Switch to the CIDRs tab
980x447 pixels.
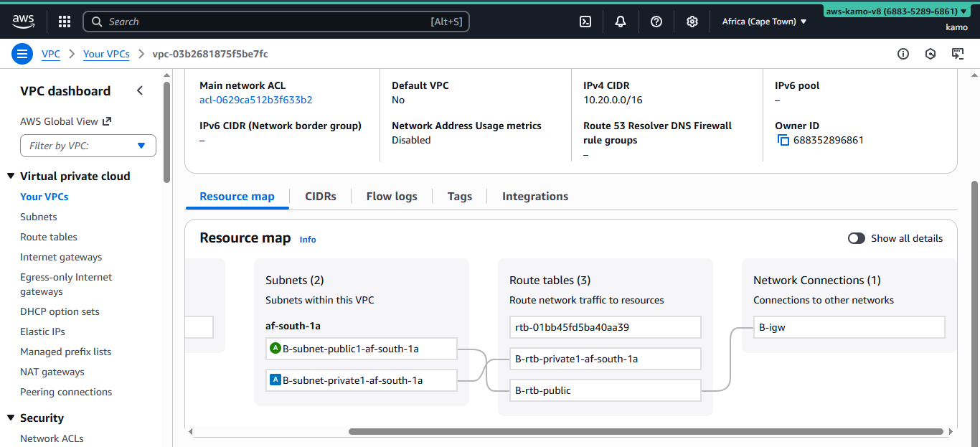pyautogui.click(x=320, y=196)
